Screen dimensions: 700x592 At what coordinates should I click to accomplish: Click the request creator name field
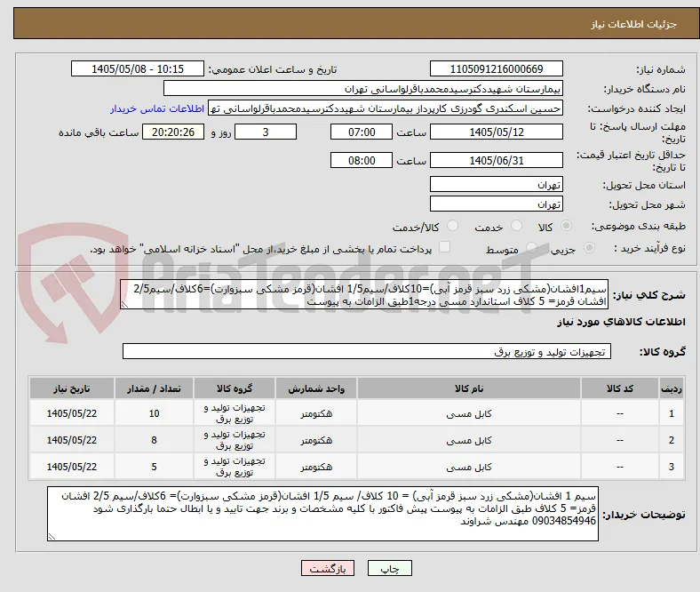[x=386, y=108]
